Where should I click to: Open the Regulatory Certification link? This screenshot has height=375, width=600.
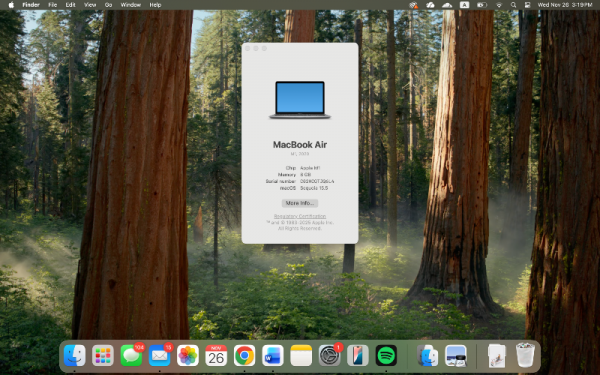(300, 216)
